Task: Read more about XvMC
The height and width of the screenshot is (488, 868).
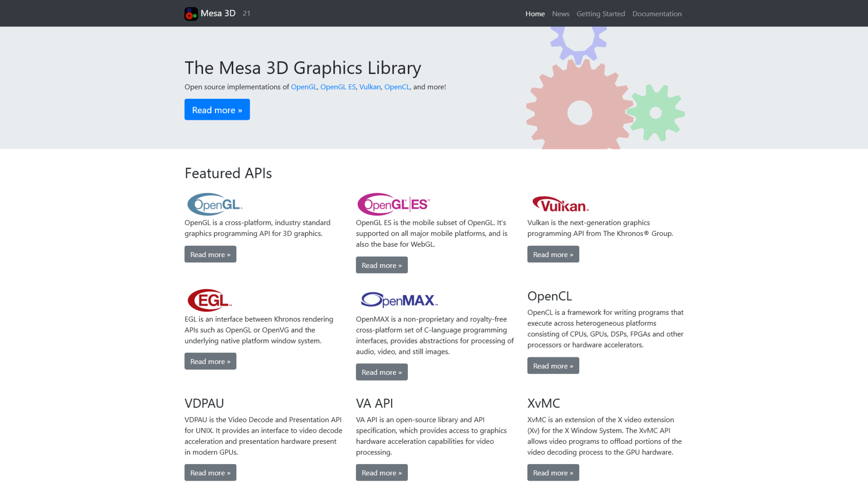Action: [x=553, y=473]
